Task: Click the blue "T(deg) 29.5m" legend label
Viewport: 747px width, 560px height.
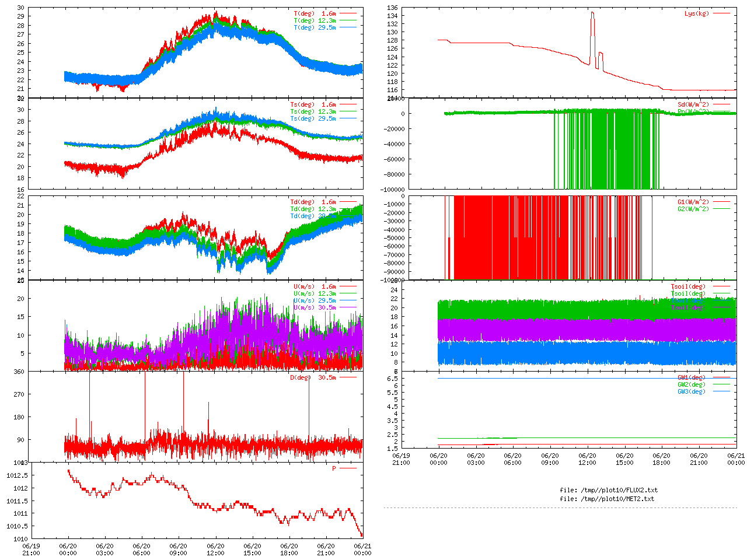Action: pos(315,27)
